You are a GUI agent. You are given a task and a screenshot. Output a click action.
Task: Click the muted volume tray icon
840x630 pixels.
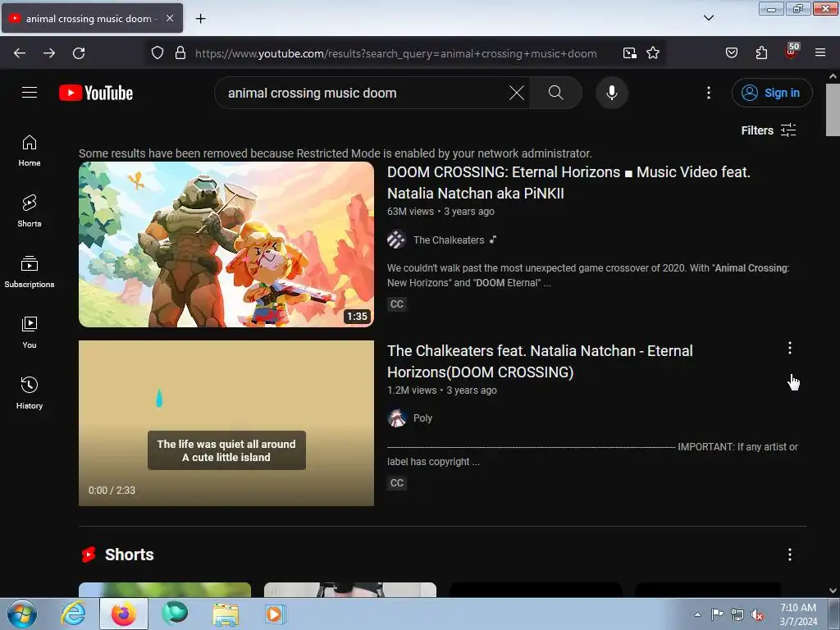click(757, 615)
